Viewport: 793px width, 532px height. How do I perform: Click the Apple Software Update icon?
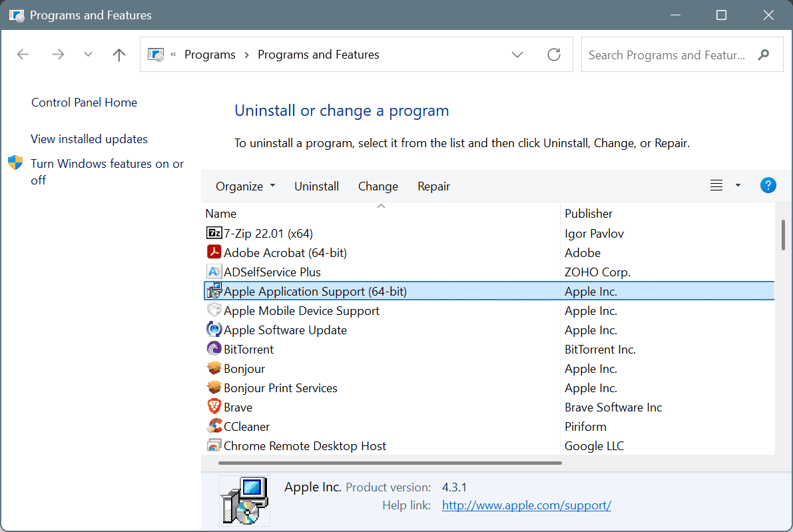[214, 329]
